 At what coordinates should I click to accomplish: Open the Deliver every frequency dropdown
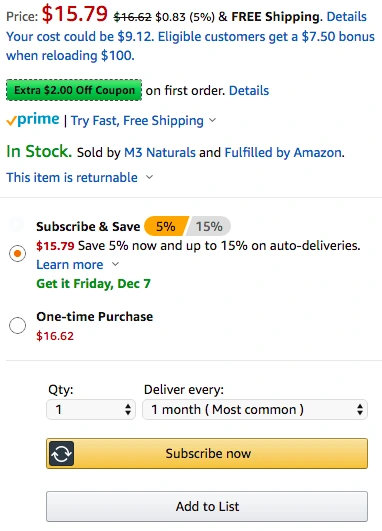click(255, 409)
